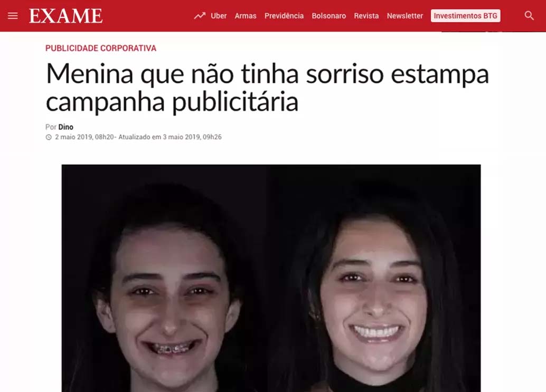Click the 'Por' byline label
Screen dimensions: 546x392
tap(51, 127)
